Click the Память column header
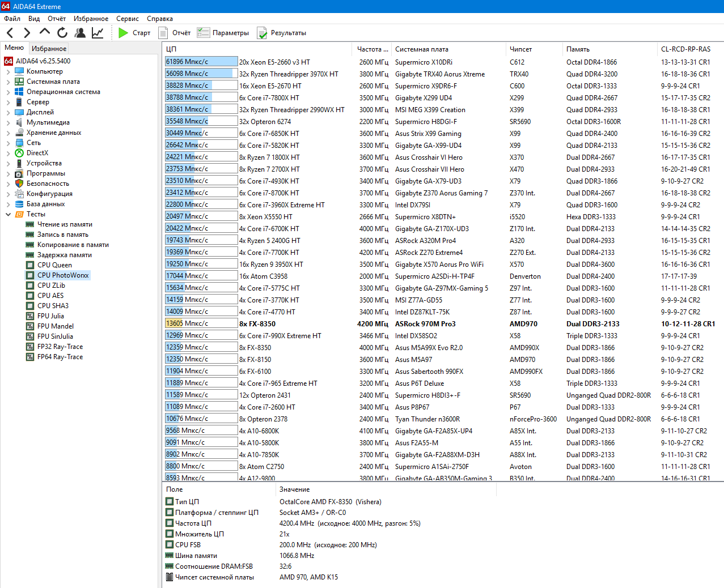This screenshot has width=724, height=588. 609,49
